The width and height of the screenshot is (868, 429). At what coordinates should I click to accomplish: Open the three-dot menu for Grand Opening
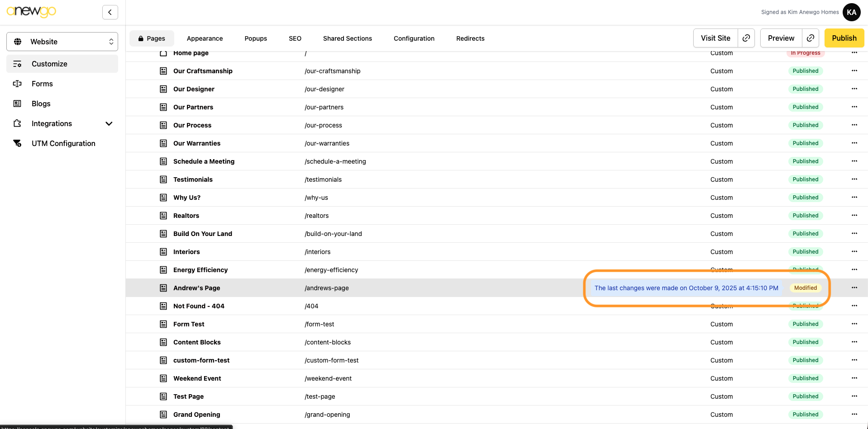coord(854,415)
